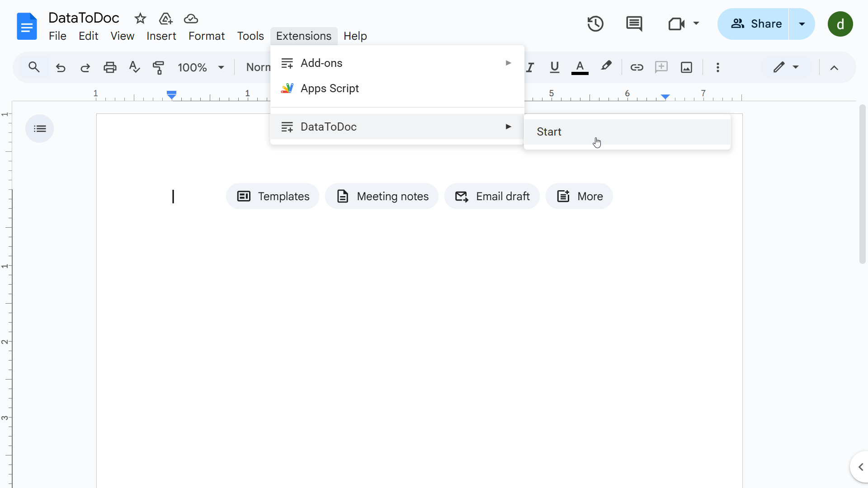Screen dimensions: 868x488
Task: Hide the menus with the up chevron
Action: coord(834,68)
